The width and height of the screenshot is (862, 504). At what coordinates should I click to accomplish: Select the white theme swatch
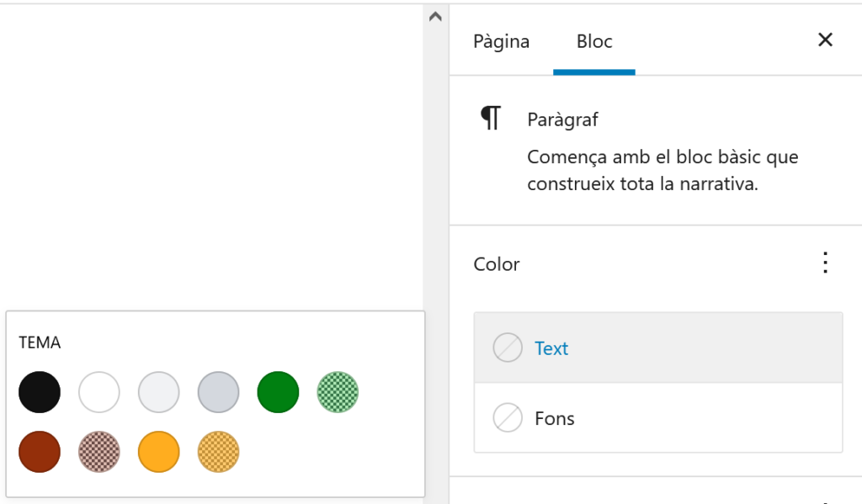(98, 391)
